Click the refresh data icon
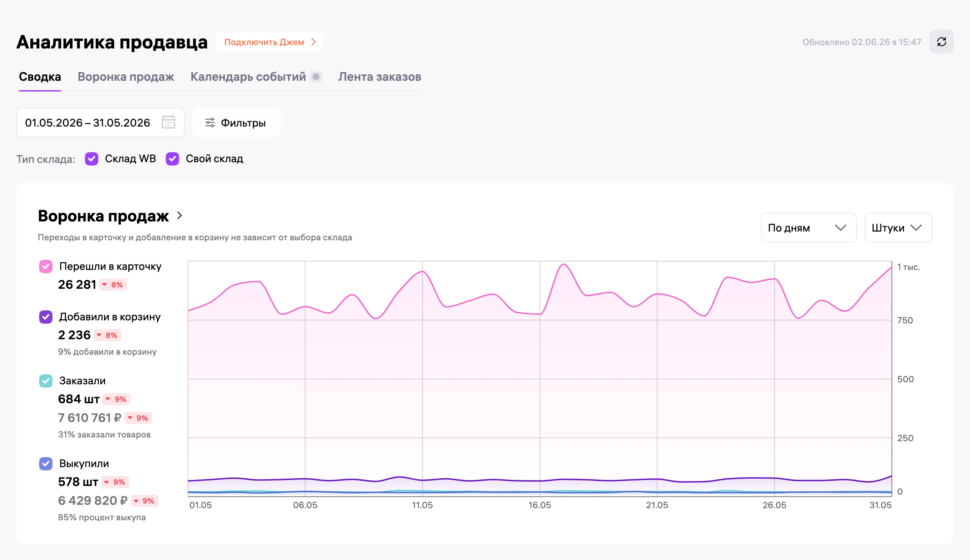The image size is (970, 560). [x=941, y=42]
